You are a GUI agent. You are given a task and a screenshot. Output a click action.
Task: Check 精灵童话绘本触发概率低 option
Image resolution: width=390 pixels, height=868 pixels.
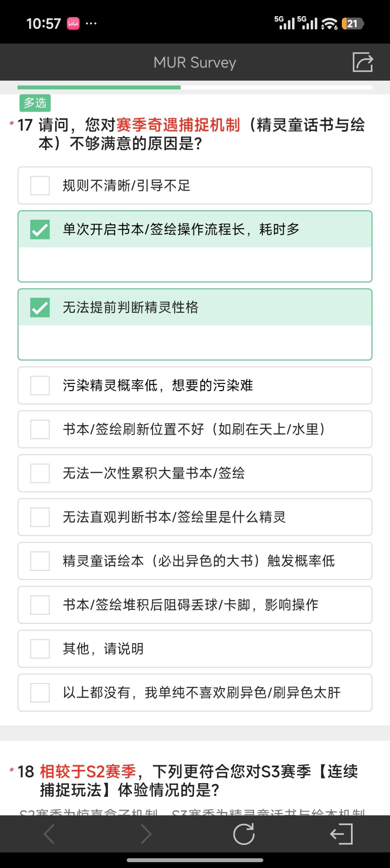point(195,561)
